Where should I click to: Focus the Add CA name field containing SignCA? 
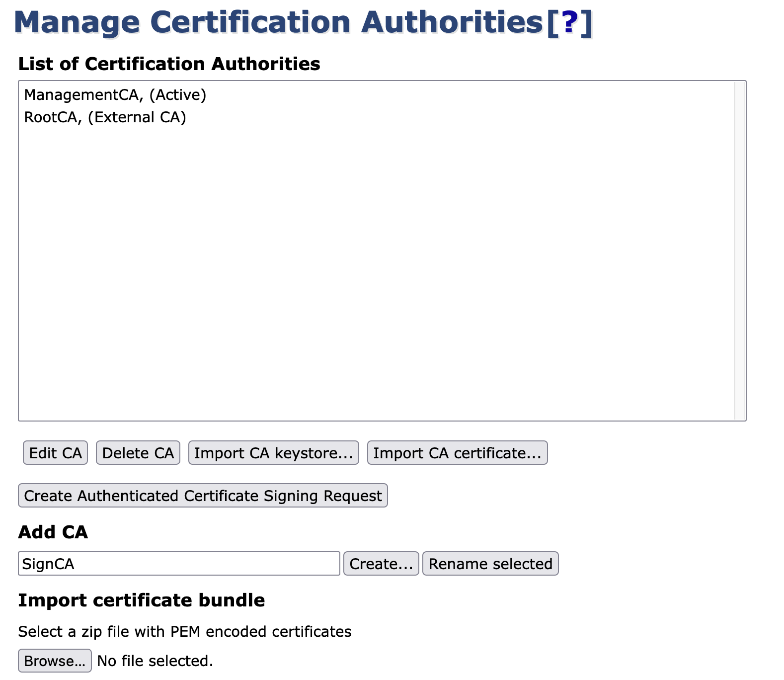click(179, 564)
